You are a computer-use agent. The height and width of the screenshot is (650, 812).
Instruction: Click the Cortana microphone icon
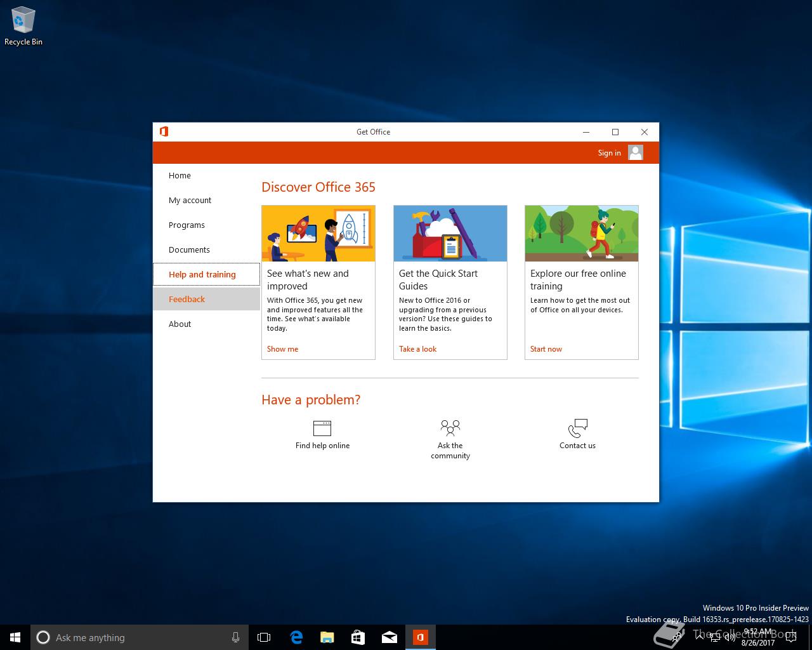[x=235, y=637]
